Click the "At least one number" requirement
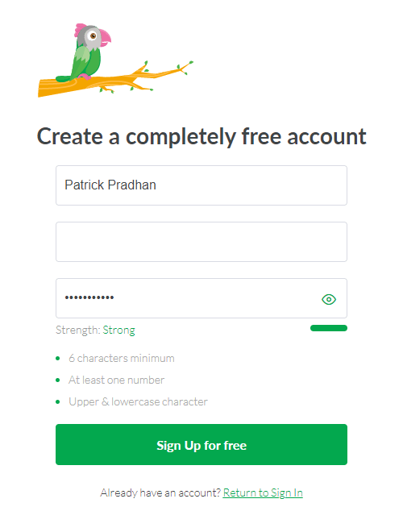The image size is (403, 532). (x=116, y=380)
